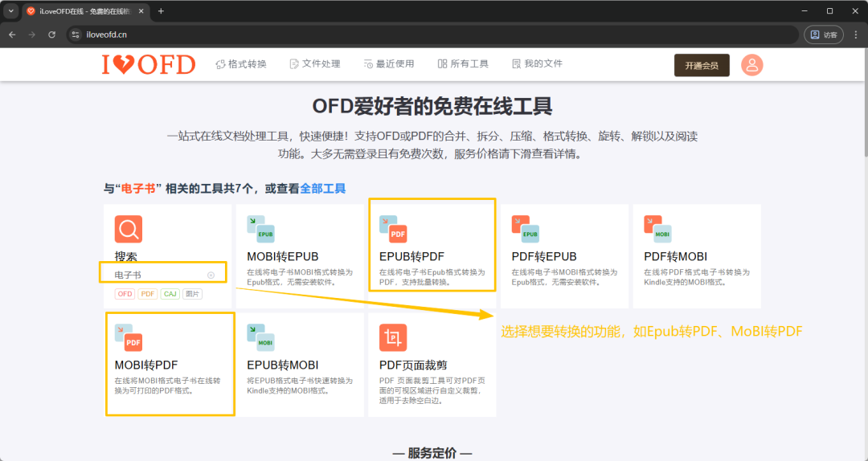The width and height of the screenshot is (868, 461).
Task: Click the 访客 guest profile button
Action: click(824, 35)
